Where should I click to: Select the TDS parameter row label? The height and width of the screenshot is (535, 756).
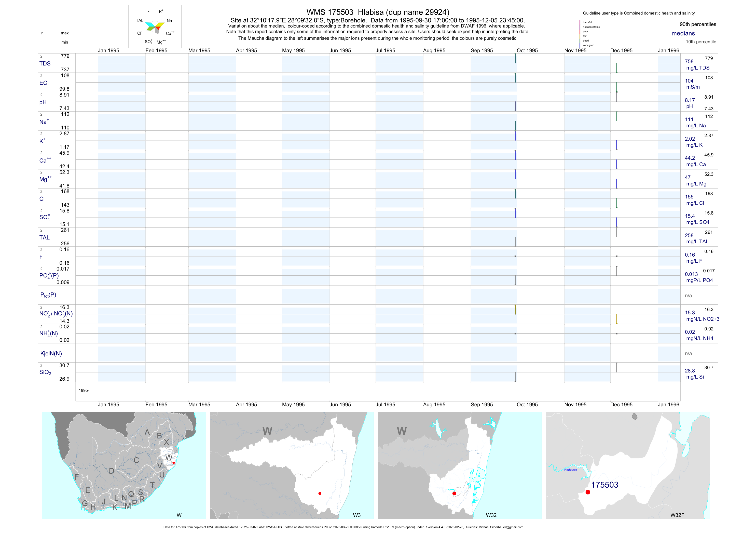[x=45, y=64]
